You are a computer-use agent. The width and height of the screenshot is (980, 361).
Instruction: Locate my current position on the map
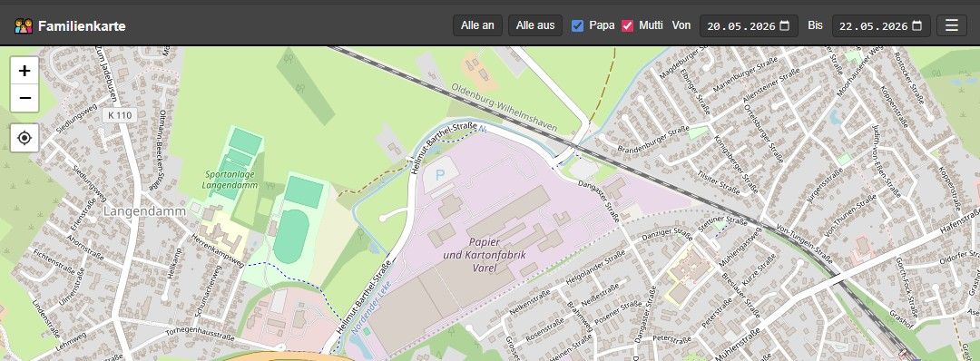click(x=24, y=138)
